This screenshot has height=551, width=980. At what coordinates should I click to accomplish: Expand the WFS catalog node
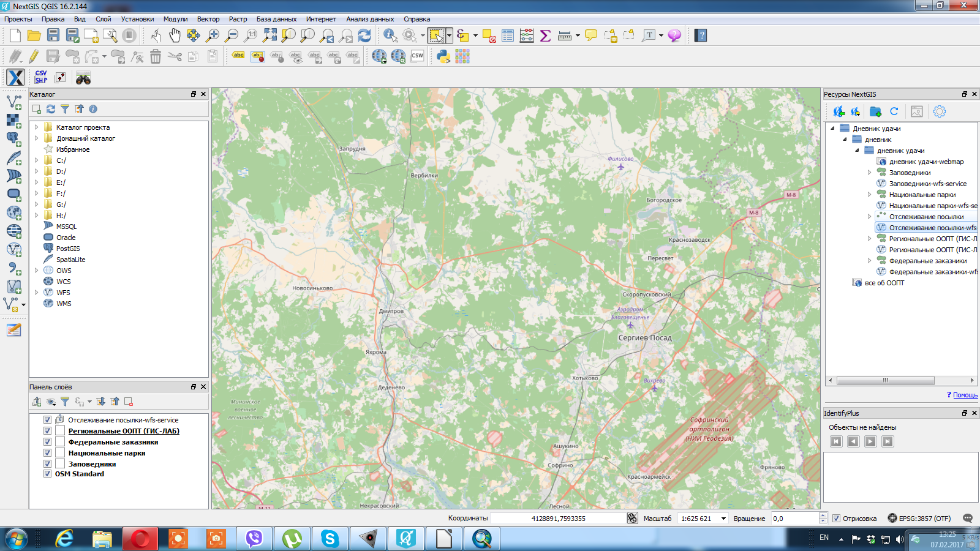(x=37, y=293)
